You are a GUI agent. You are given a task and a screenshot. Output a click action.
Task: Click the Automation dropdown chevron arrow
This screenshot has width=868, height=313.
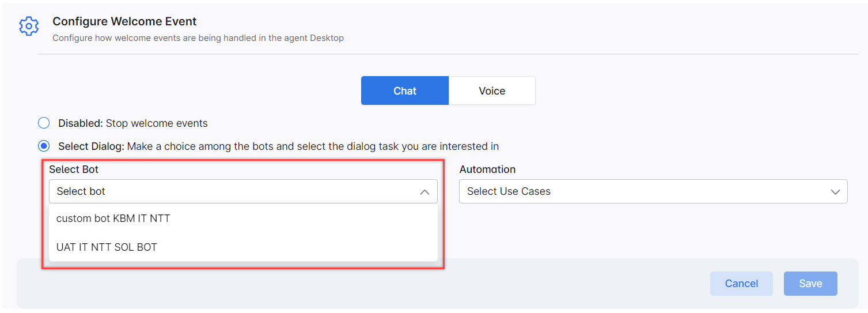(x=835, y=192)
